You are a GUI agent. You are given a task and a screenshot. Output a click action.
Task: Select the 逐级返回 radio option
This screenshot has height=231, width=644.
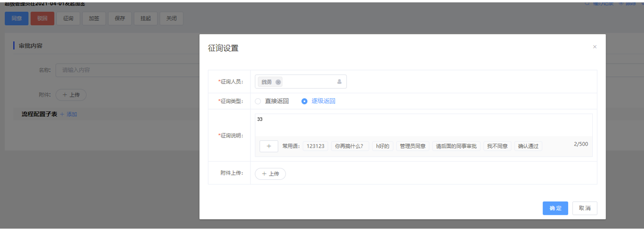coord(304,101)
